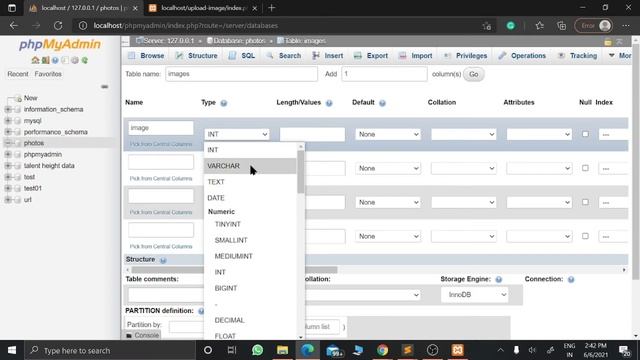
Task: Switch to Structure tab
Action: (x=197, y=56)
